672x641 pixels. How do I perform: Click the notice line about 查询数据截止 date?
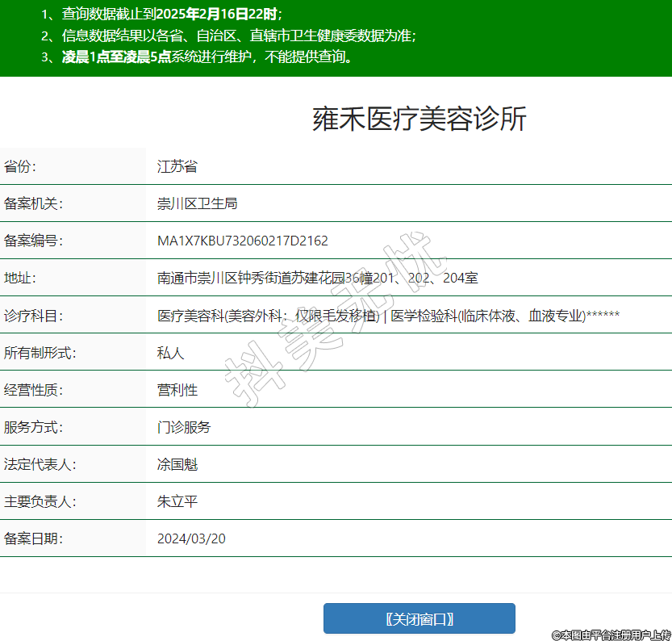point(161,14)
